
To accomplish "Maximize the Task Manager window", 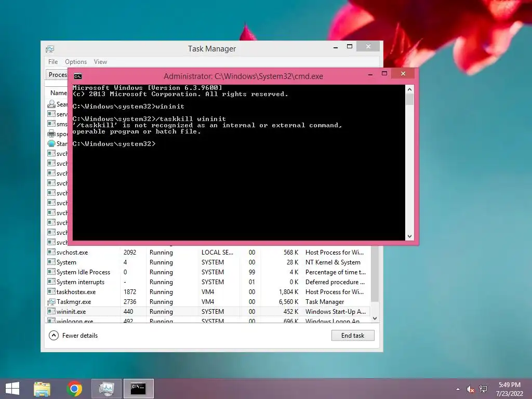I will coord(350,46).
